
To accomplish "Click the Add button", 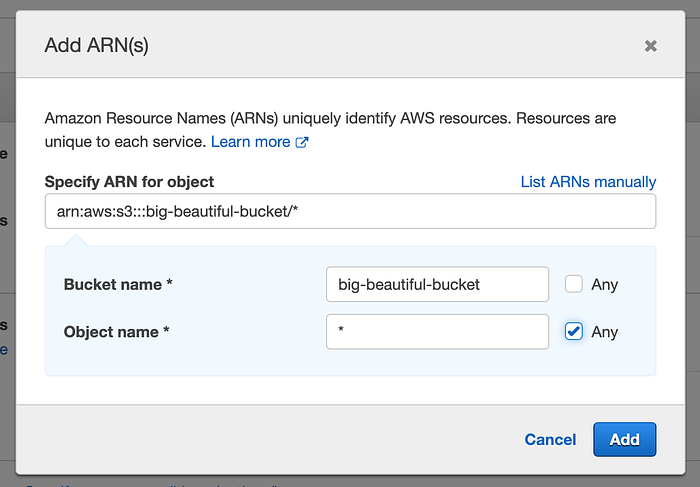I will coord(625,440).
